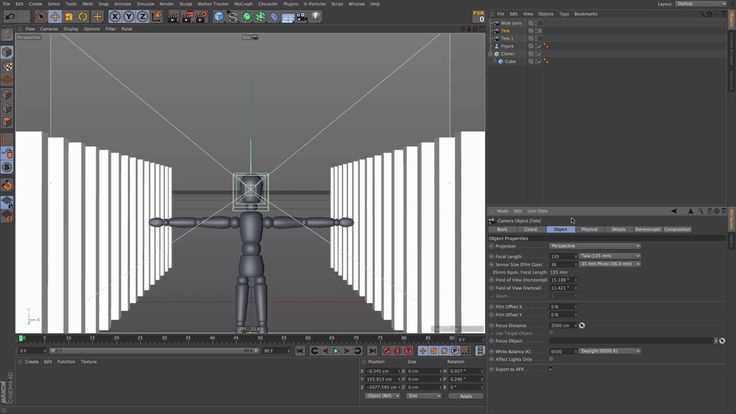Viewport: 736px width, 414px height.
Task: Open Object Manager Bookmarks menu
Action: (586, 14)
